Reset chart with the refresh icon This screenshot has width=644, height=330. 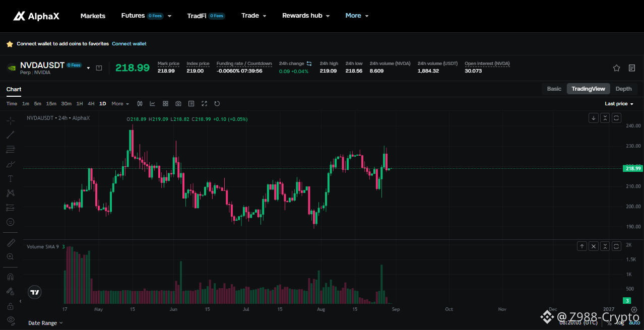click(x=217, y=104)
